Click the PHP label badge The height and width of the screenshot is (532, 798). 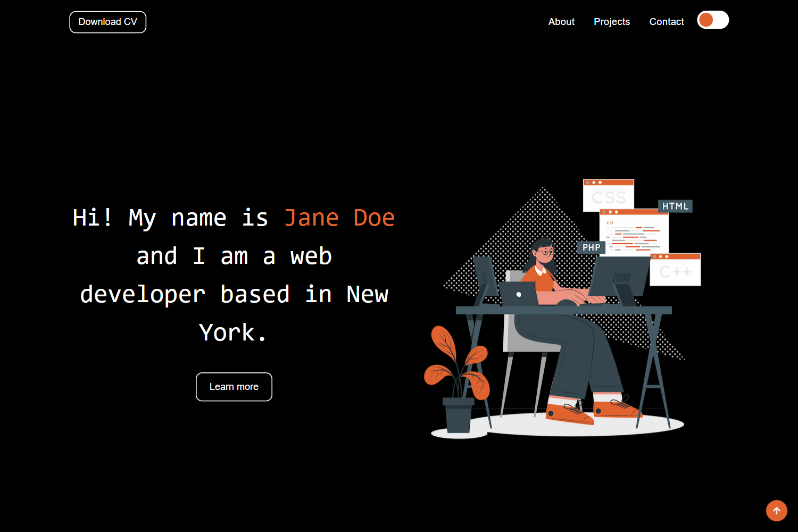pos(593,247)
